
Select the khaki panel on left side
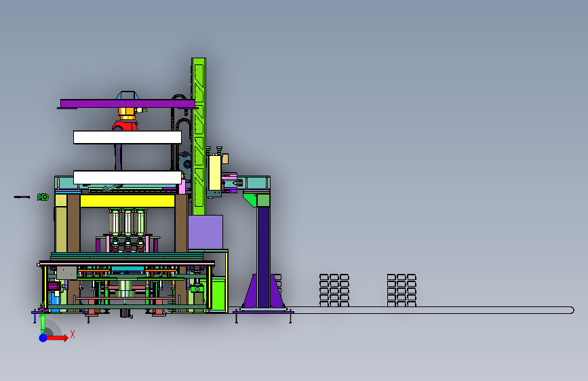tap(61, 229)
